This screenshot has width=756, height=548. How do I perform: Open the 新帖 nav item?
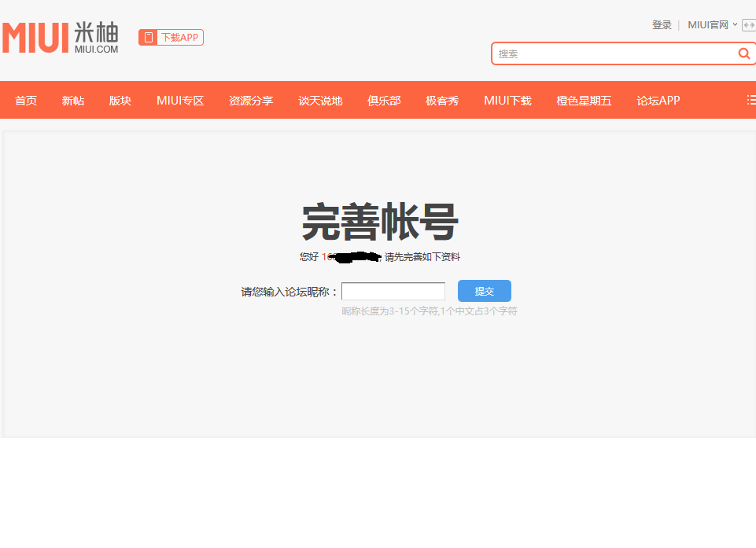73,101
